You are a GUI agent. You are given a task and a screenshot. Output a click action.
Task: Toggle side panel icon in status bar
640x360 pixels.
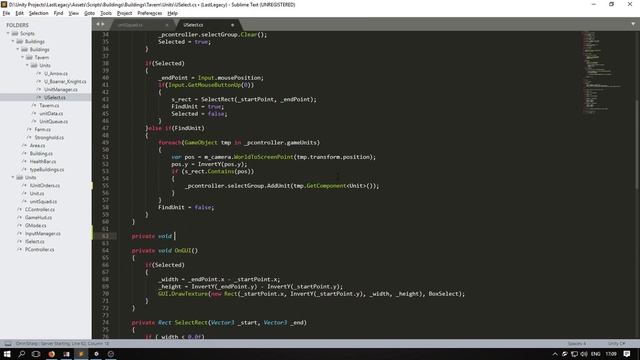8,344
